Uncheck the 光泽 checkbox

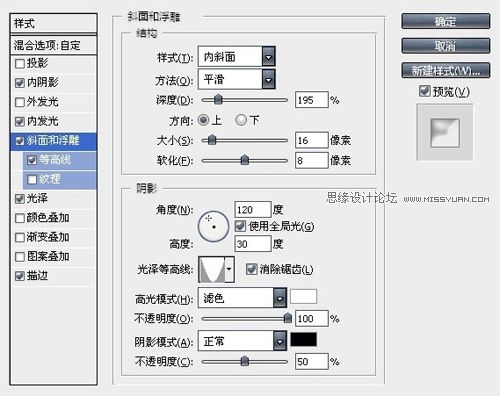[x=20, y=199]
